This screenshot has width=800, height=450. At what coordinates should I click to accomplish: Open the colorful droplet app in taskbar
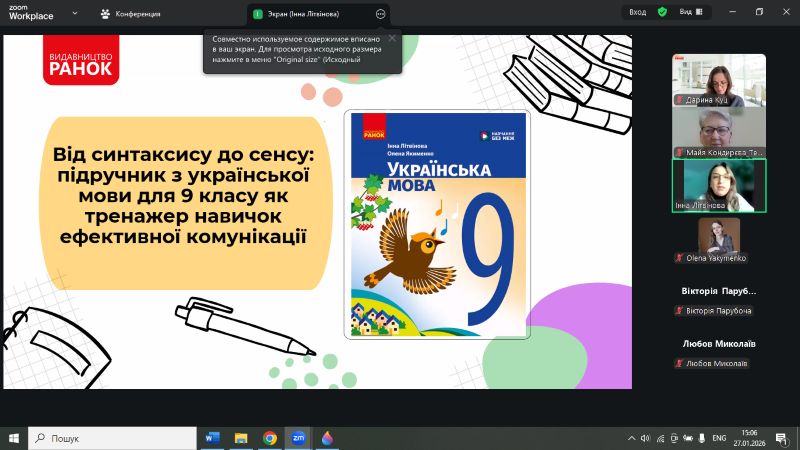click(x=328, y=438)
